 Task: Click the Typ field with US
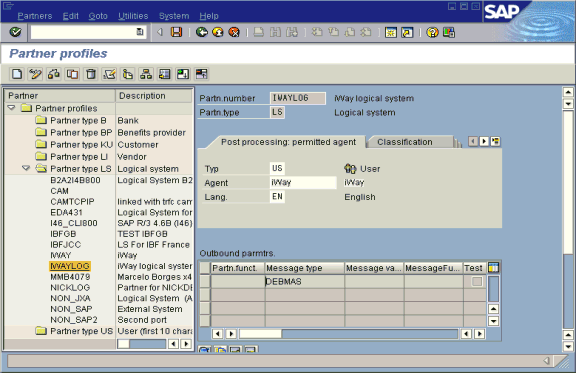pos(277,168)
